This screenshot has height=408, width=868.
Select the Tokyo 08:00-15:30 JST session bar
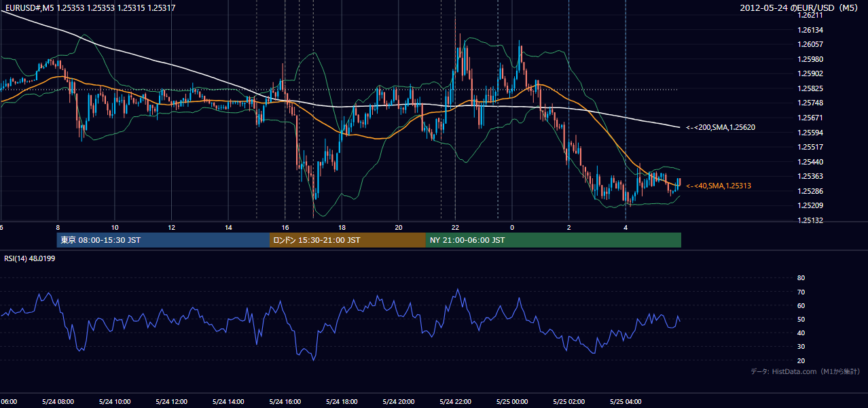[163, 240]
